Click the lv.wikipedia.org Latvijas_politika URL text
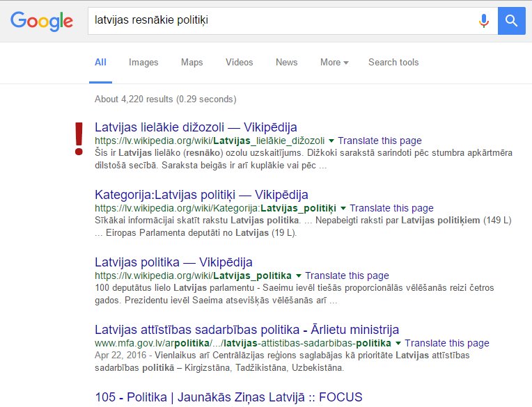 click(193, 276)
